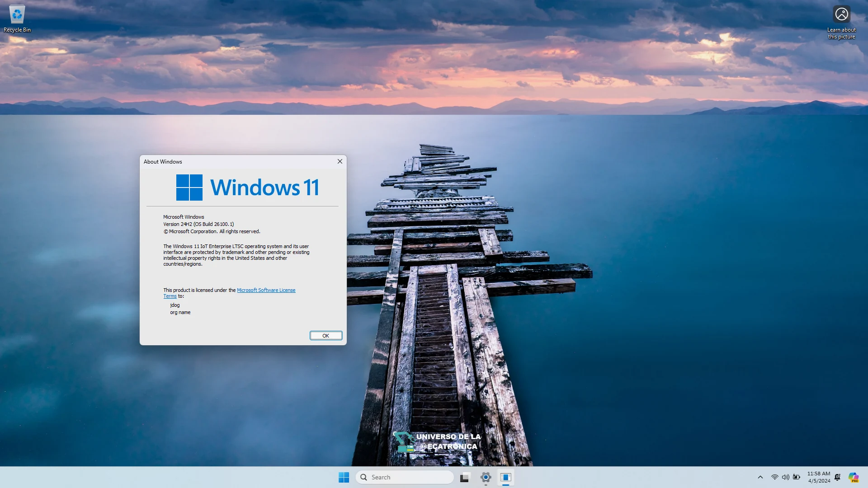Open Wi-Fi settings from the tray icon

774,477
